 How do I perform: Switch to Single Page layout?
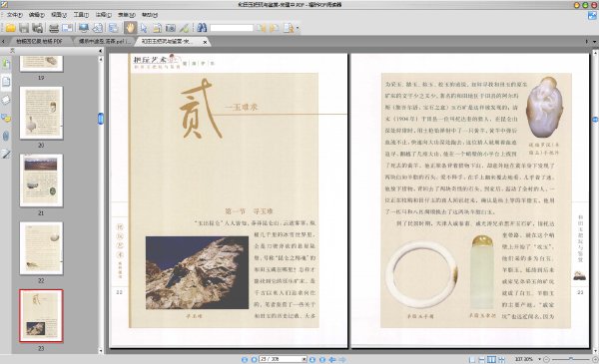point(472,359)
